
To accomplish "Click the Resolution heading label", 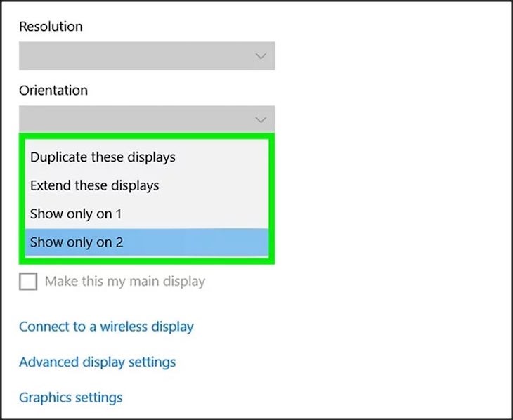I will 51,27.
